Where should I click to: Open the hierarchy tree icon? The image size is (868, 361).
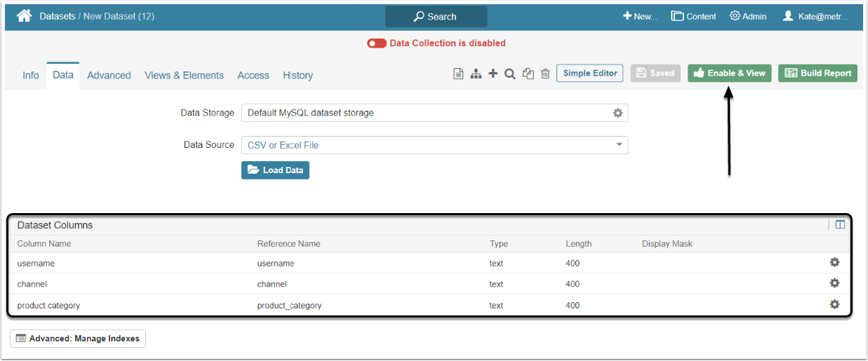pyautogui.click(x=476, y=74)
